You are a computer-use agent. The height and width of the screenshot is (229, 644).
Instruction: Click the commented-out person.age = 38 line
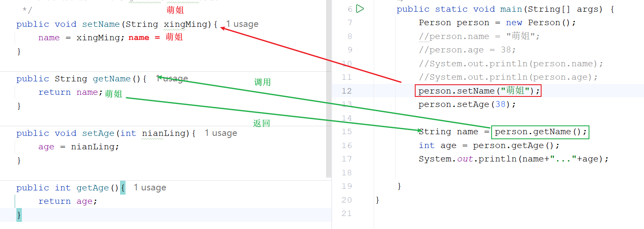tap(467, 50)
